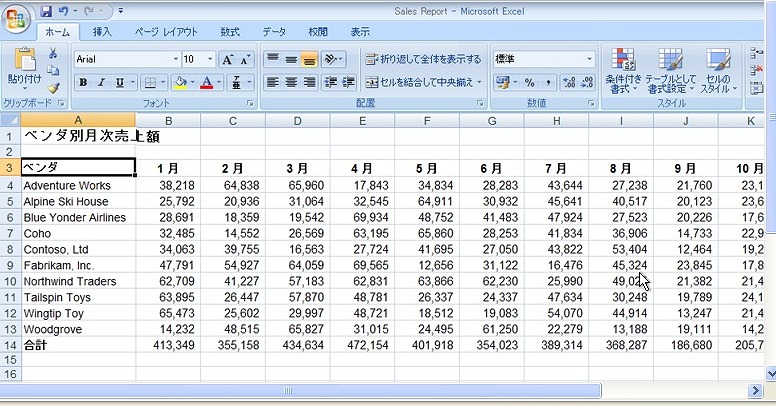
Task: Click horizontal scrollbar thumb
Action: 300,391
